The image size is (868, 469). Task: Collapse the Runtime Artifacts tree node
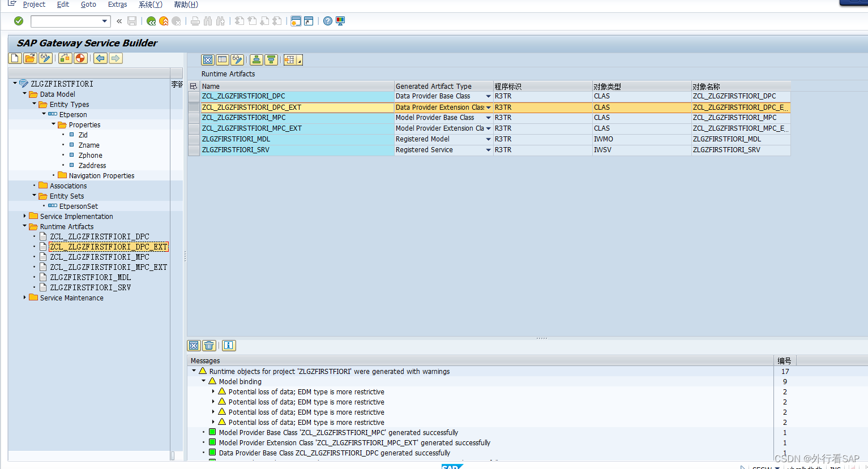[x=24, y=226]
